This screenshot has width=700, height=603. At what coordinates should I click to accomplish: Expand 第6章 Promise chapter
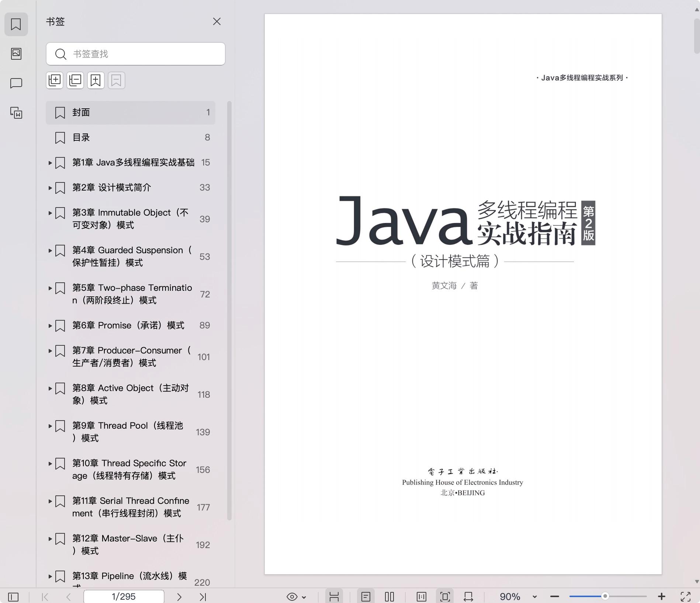(50, 325)
